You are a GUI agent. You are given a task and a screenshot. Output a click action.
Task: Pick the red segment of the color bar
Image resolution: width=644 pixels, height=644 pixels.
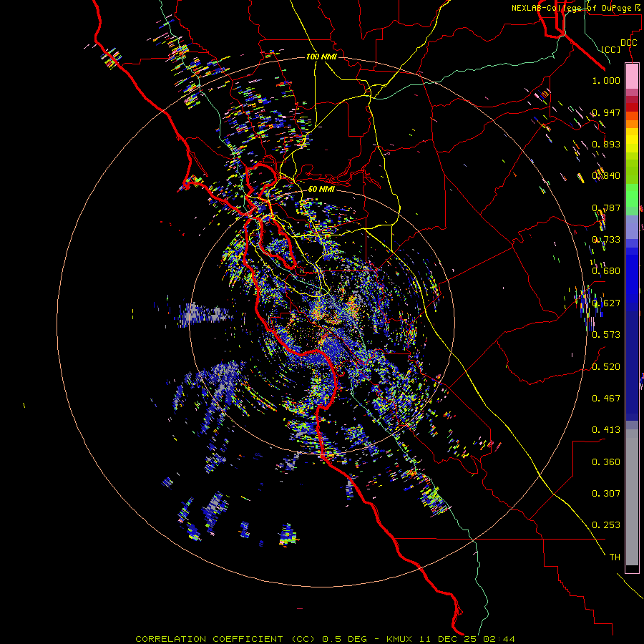pyautogui.click(x=632, y=107)
